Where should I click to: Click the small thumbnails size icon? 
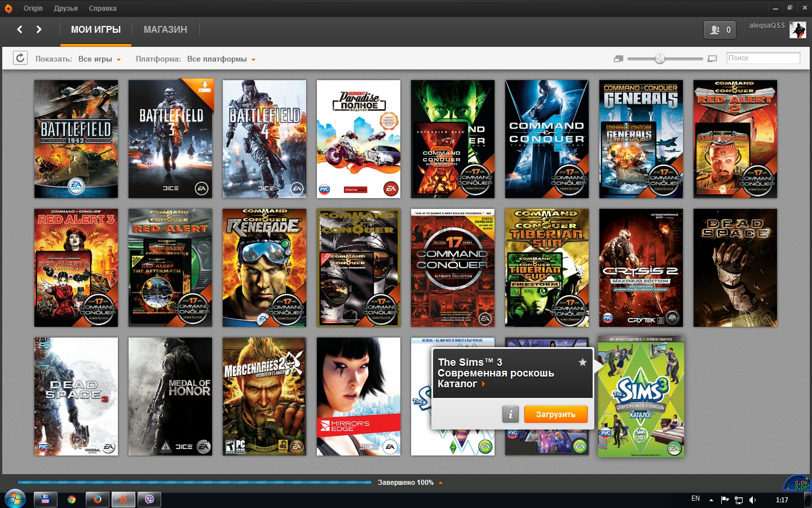(x=619, y=59)
